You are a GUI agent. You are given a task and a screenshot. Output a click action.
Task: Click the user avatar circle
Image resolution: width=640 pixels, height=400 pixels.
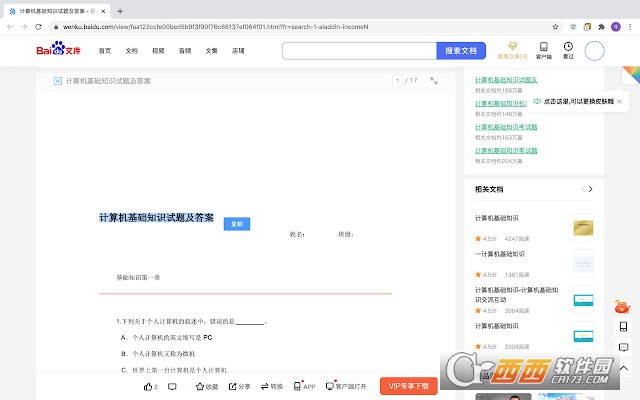(595, 50)
